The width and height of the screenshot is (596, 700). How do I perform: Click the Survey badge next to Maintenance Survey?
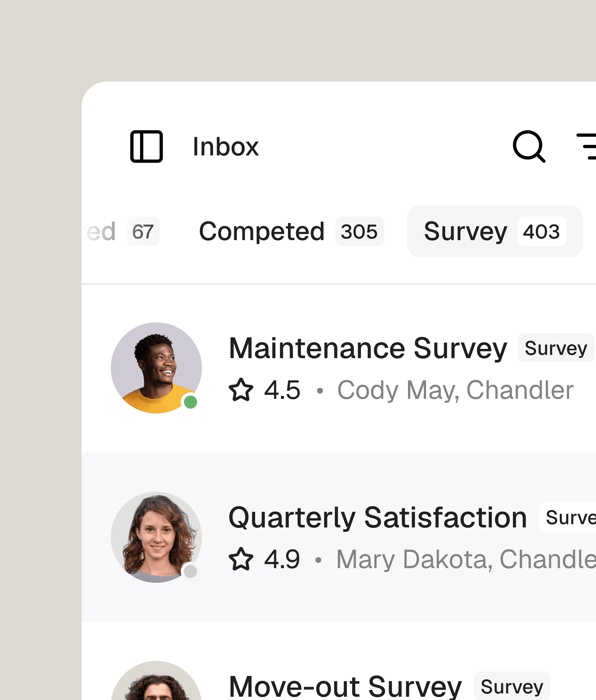(556, 348)
